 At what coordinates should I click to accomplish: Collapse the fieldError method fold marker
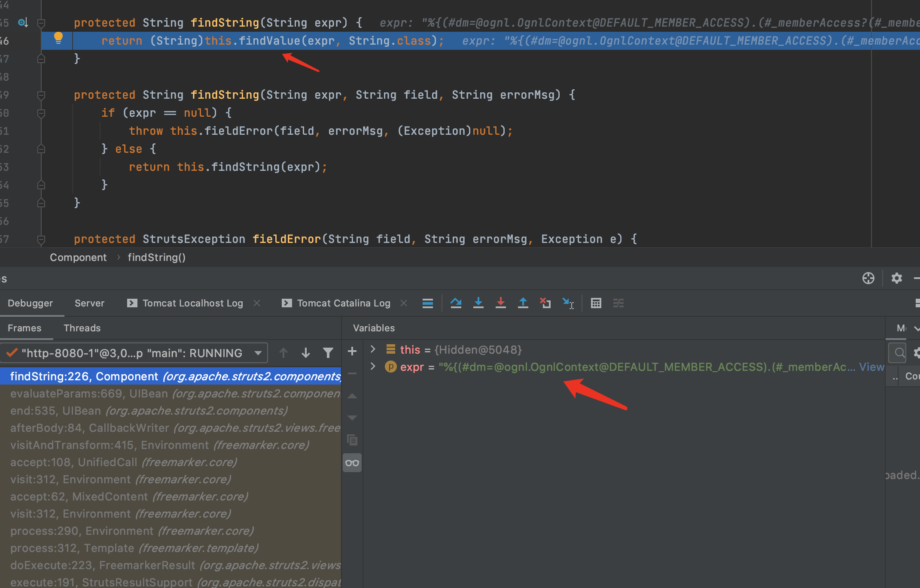click(x=41, y=239)
